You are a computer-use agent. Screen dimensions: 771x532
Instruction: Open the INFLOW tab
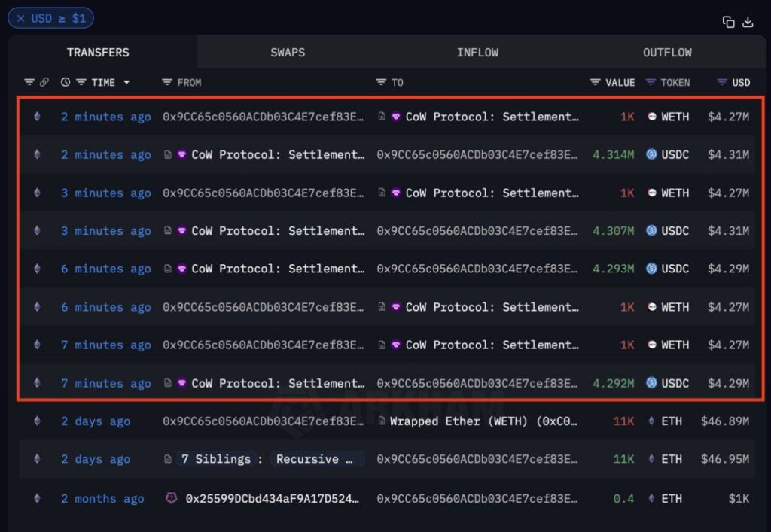tap(477, 52)
